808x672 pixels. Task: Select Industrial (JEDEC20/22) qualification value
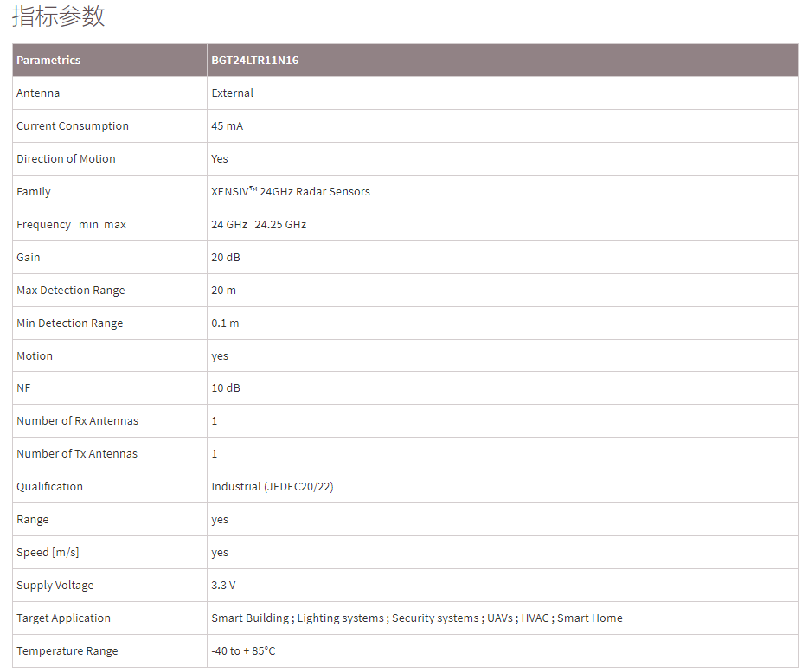coord(273,487)
